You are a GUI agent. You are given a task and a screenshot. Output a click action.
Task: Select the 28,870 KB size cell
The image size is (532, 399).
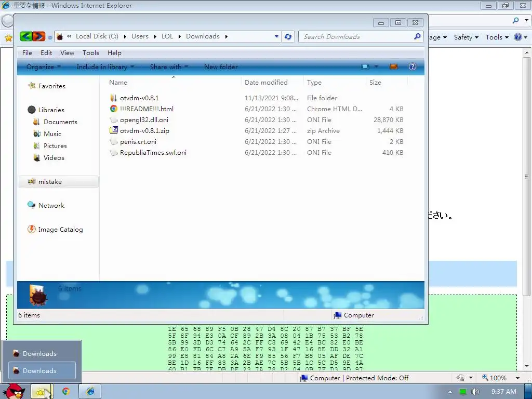click(389, 120)
